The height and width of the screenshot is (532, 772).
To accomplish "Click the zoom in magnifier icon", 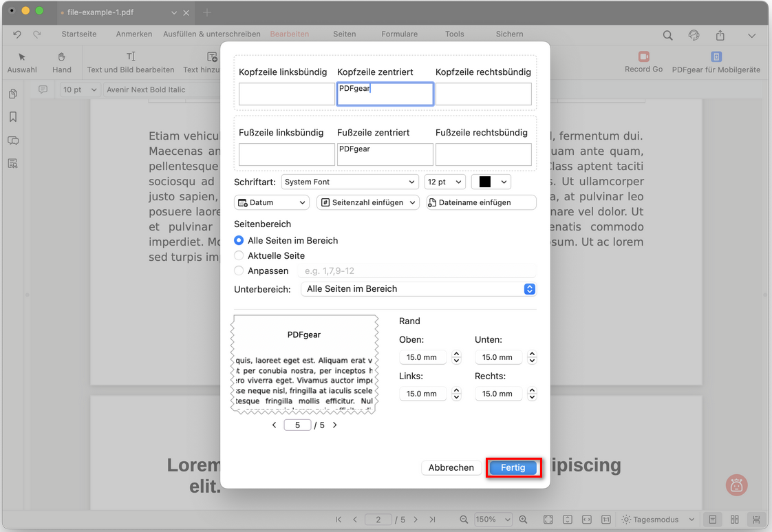I will 523,520.
